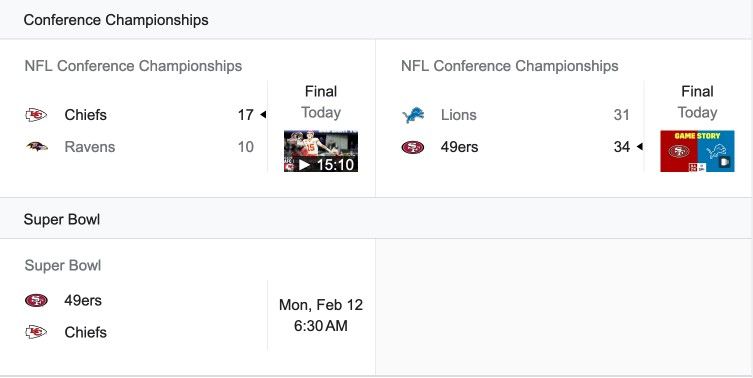This screenshot has height=378, width=753.
Task: Click the Ravens team name
Action: click(x=90, y=146)
